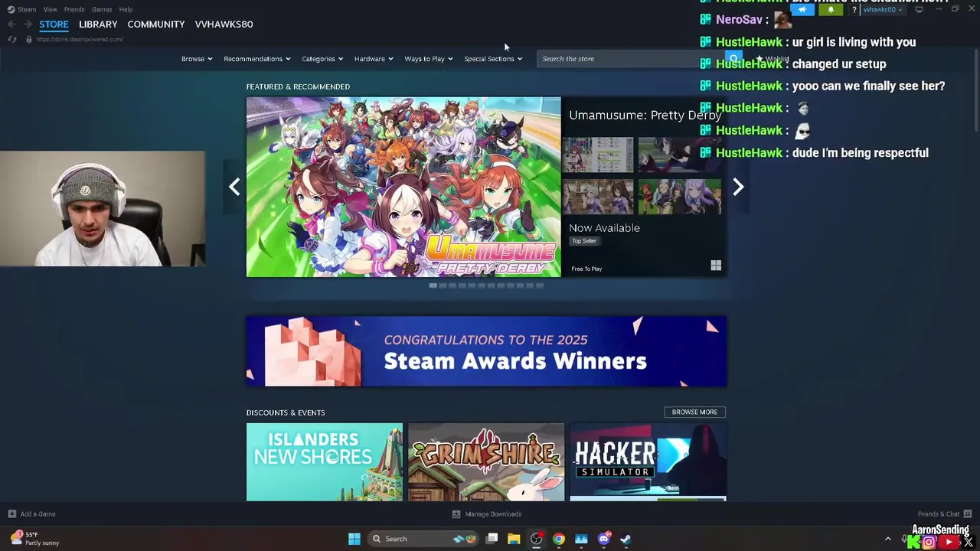Select the first carousel page indicator

(x=433, y=285)
